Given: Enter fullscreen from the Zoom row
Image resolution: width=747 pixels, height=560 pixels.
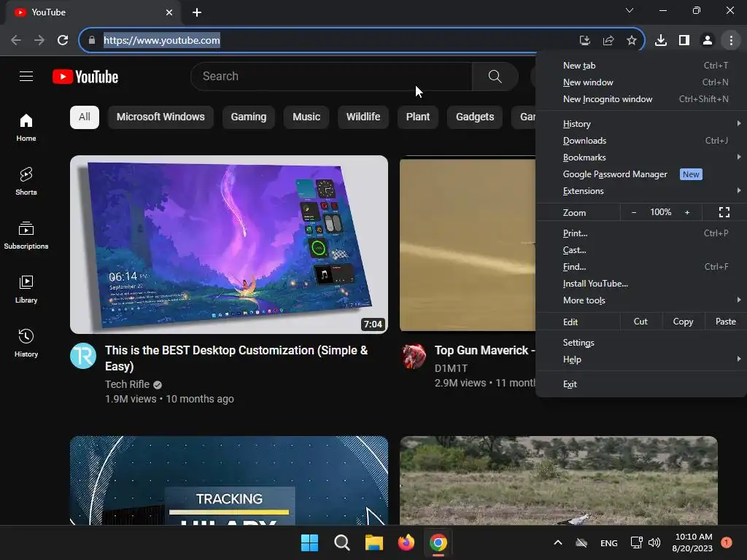Looking at the screenshot, I should pyautogui.click(x=724, y=212).
